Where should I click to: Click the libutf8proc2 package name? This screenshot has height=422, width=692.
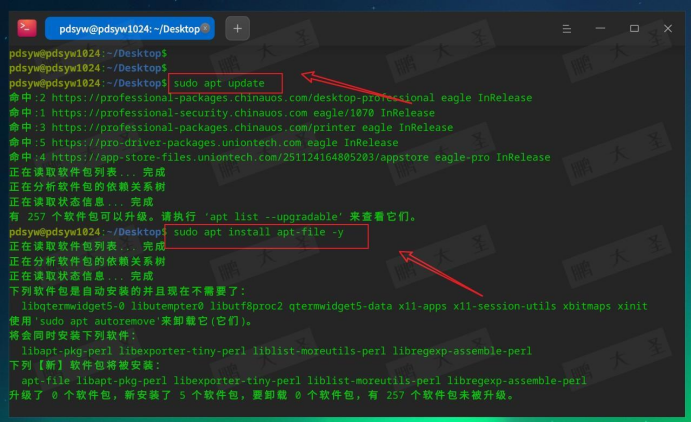tap(246, 306)
